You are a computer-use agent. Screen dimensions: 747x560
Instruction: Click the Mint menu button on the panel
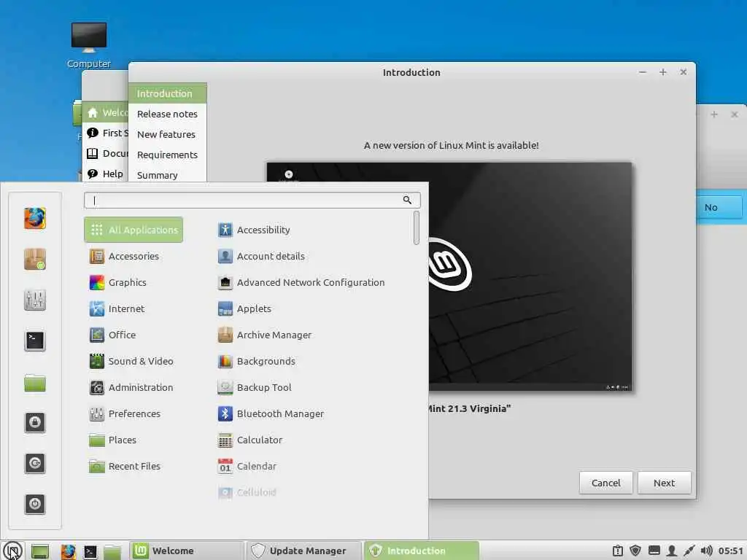click(x=12, y=551)
